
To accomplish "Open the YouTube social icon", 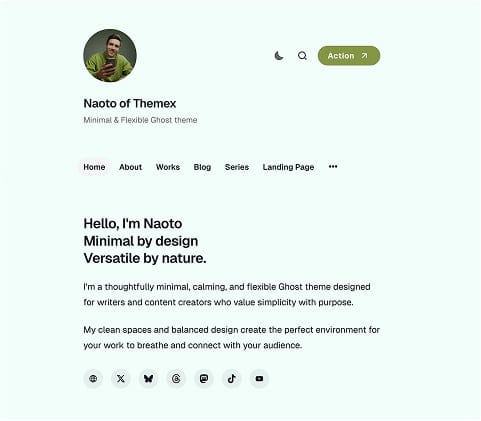I will coord(259,378).
